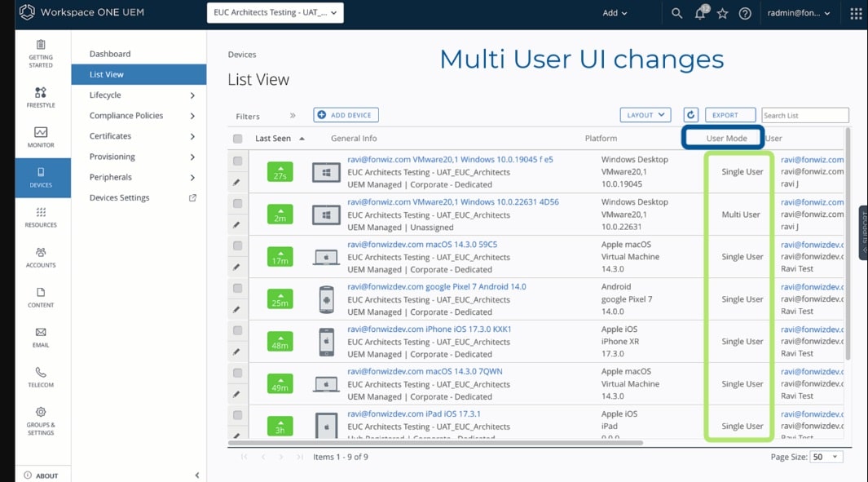Edit the 17m macOS device pencil icon

pyautogui.click(x=237, y=267)
